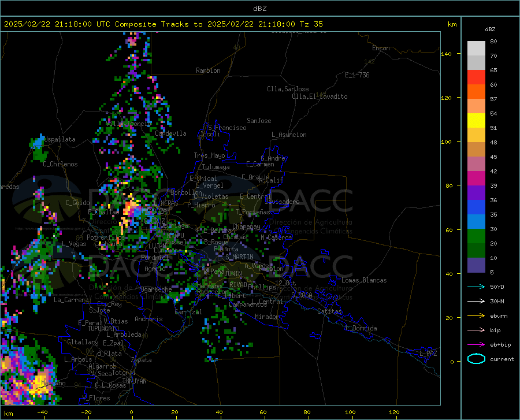The width and height of the screenshot is (520, 420).
Task: Click the pink bip arrow in legend
Action: (476, 330)
